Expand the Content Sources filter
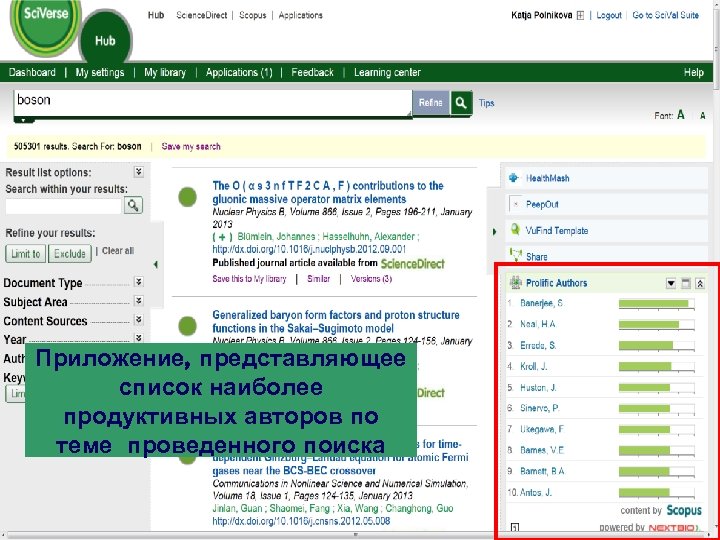Viewport: 720px width, 540px height. [x=139, y=319]
